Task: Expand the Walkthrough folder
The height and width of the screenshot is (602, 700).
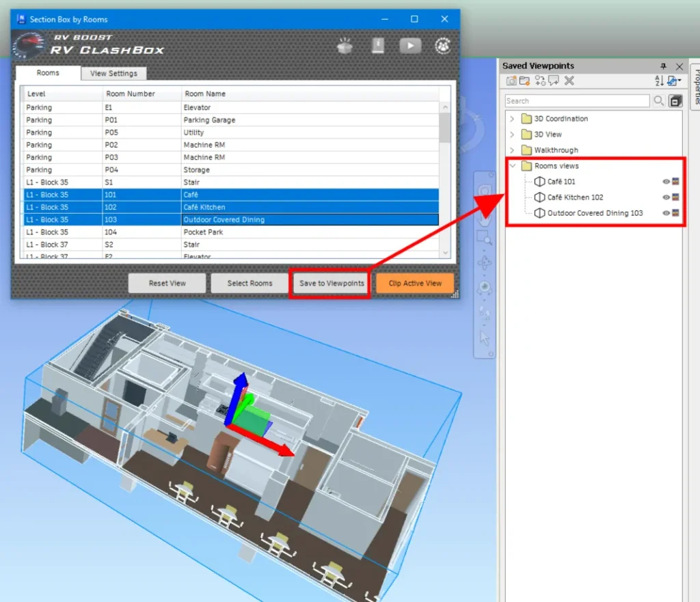Action: click(512, 150)
